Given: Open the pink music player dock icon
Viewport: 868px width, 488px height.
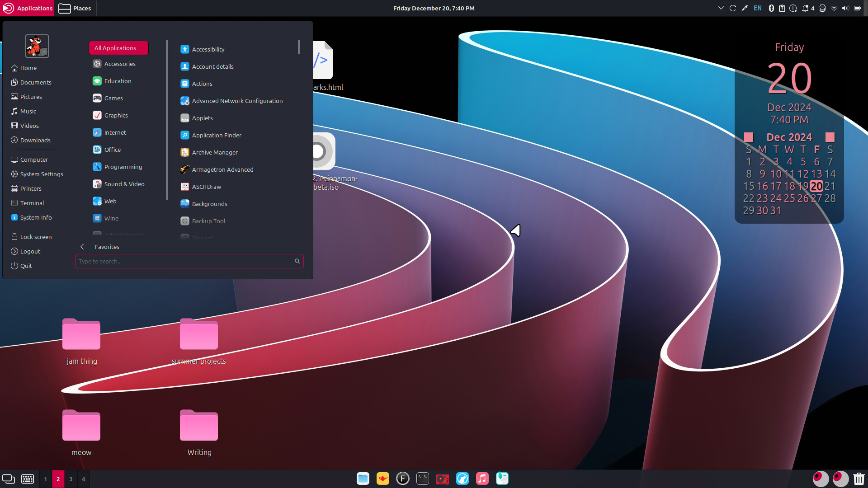Looking at the screenshot, I should coord(482,479).
